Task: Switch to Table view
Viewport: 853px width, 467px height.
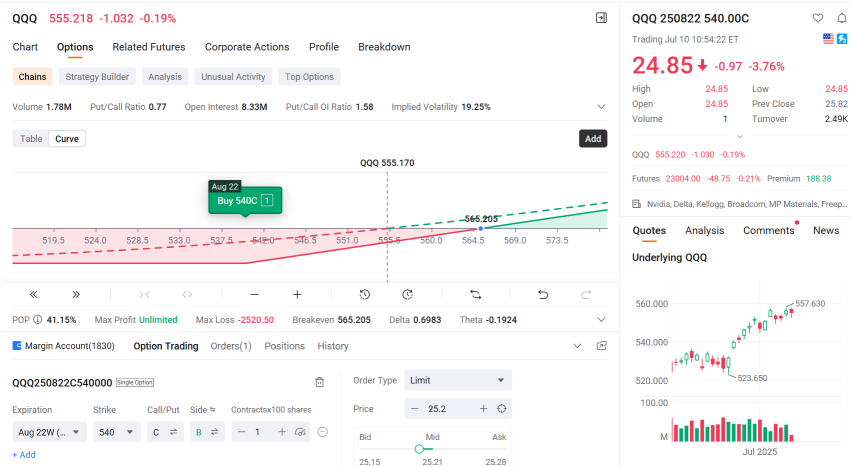Action: pyautogui.click(x=31, y=139)
